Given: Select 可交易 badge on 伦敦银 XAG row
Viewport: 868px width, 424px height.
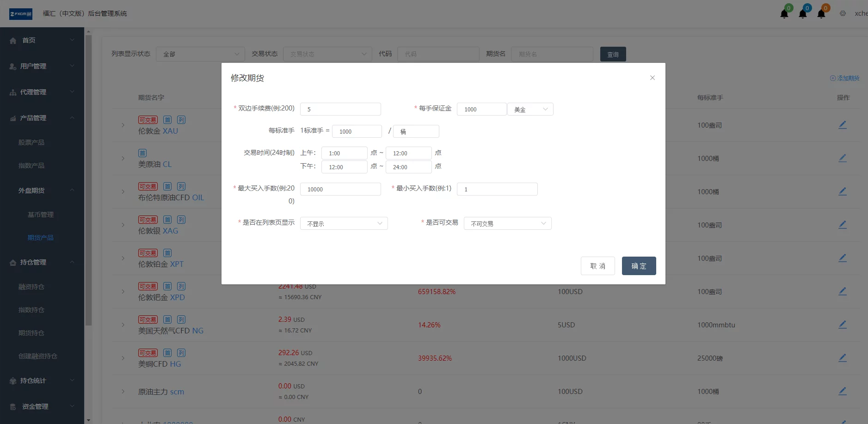Looking at the screenshot, I should (x=147, y=220).
